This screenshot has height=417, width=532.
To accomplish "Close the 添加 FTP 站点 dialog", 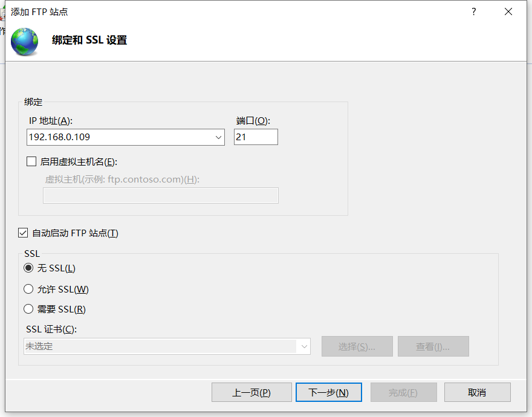I will (x=508, y=11).
